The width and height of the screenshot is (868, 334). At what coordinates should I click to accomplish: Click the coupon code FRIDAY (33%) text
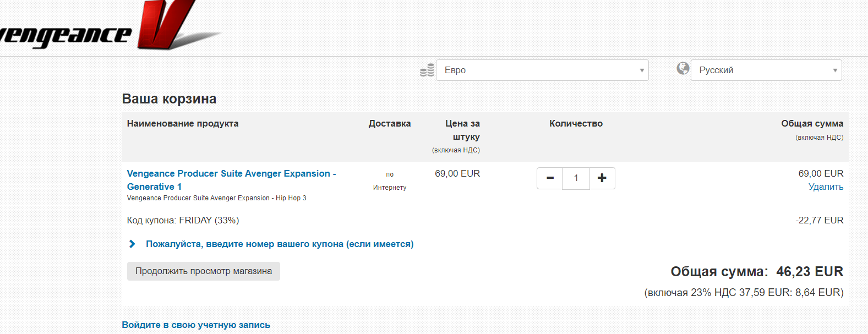(183, 221)
